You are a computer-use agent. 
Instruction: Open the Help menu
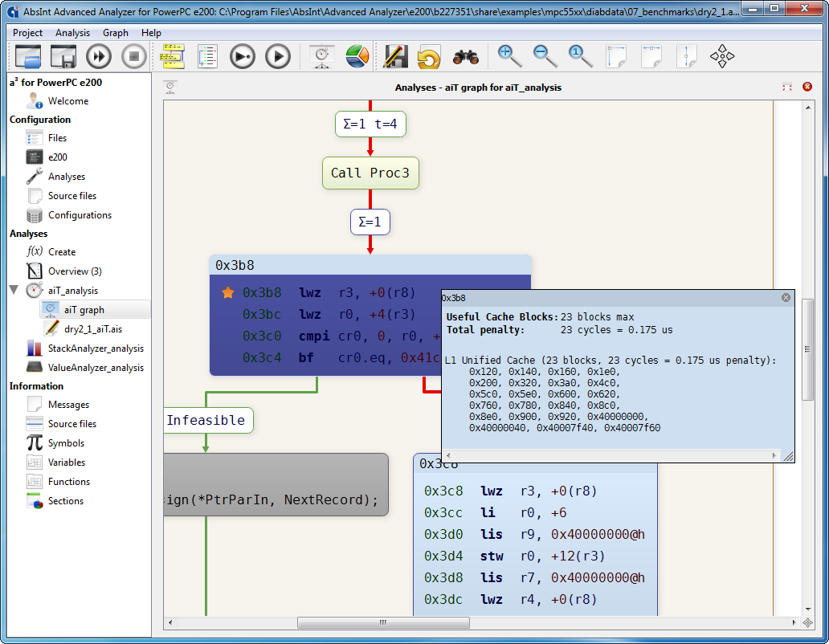pyautogui.click(x=151, y=33)
